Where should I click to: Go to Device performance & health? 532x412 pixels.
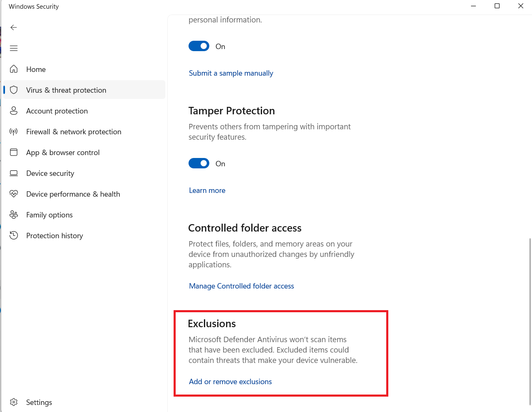click(x=73, y=194)
